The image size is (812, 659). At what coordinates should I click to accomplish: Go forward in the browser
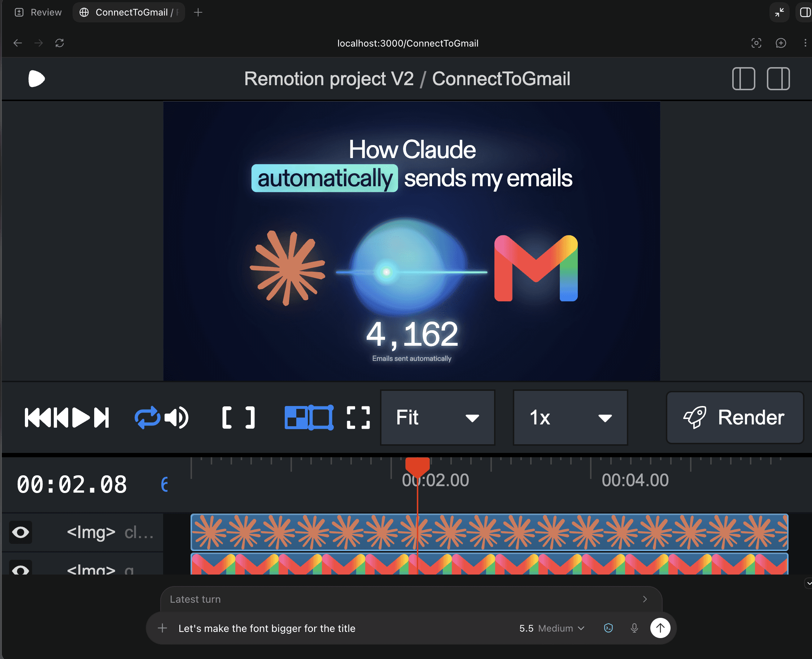click(x=38, y=43)
